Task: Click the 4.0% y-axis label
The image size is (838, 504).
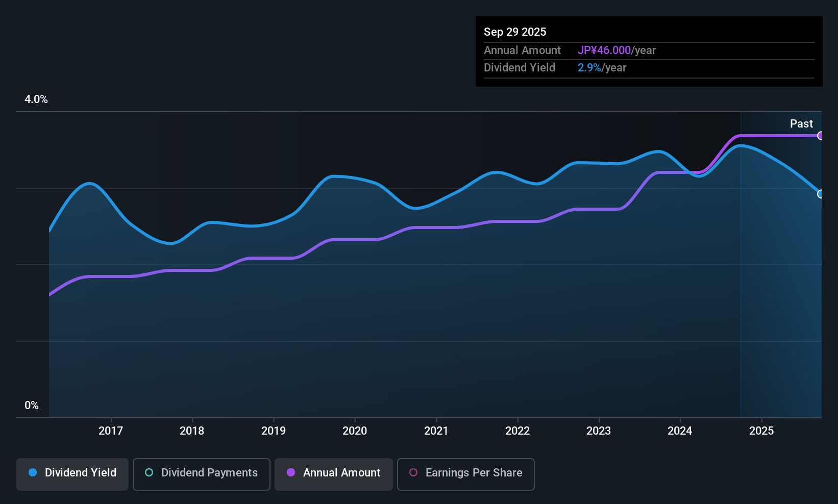Action: pyautogui.click(x=36, y=99)
